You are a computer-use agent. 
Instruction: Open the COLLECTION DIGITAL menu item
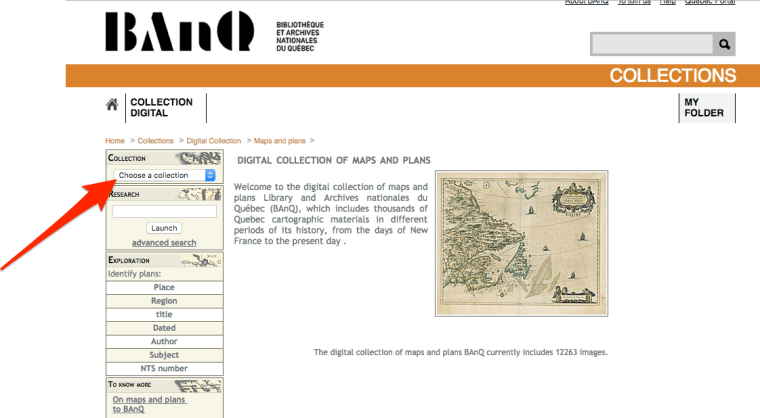pyautogui.click(x=161, y=108)
